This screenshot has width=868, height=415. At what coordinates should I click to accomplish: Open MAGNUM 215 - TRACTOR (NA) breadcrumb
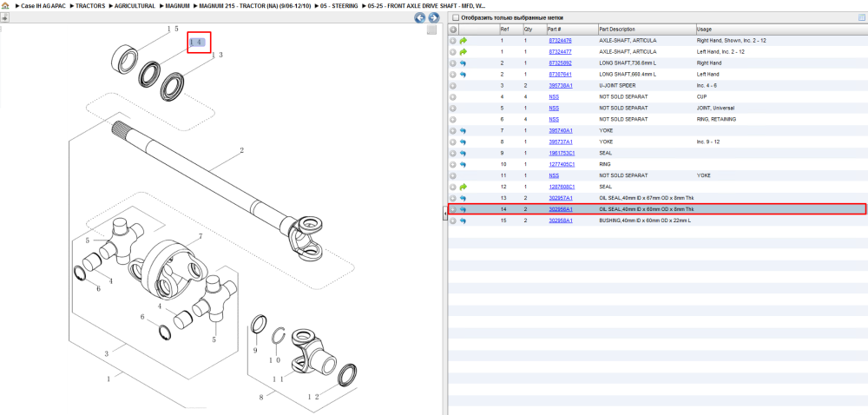click(x=255, y=5)
